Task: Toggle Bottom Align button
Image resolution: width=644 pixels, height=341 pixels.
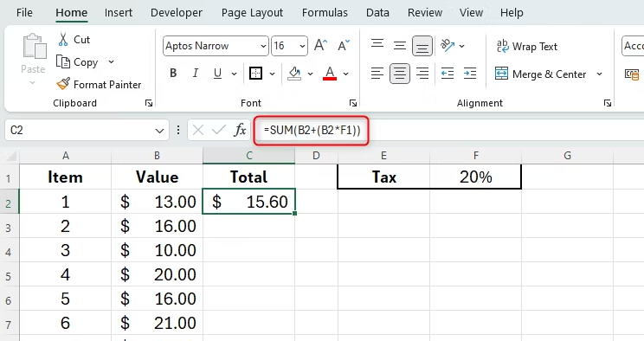Action: [x=422, y=46]
